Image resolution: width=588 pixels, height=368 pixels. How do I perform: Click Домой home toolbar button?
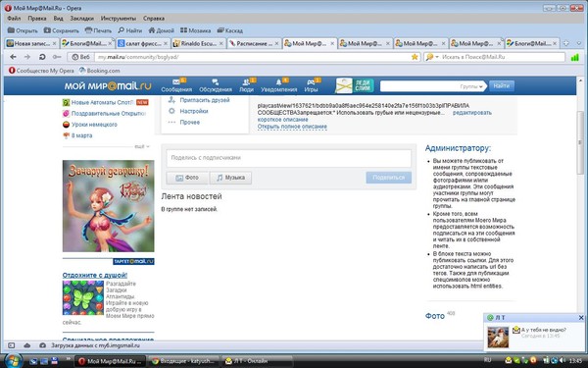pos(162,30)
